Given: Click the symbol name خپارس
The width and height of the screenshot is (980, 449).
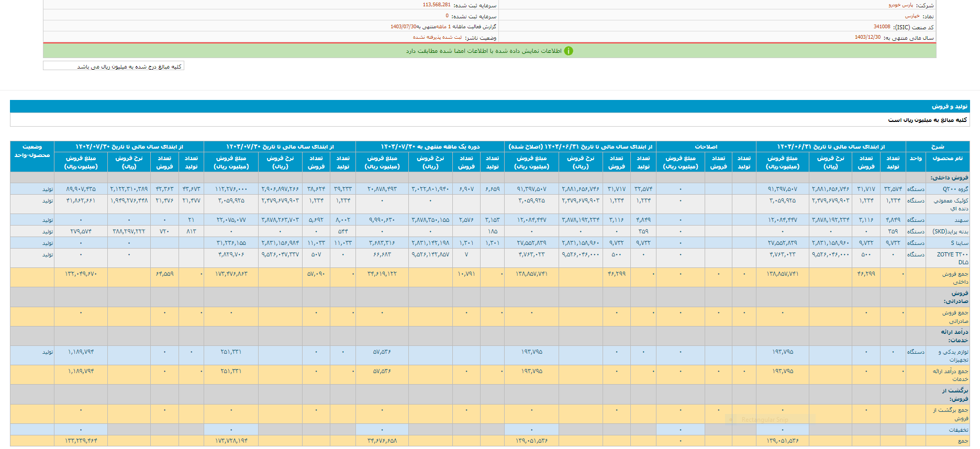Looking at the screenshot, I should point(912,16).
